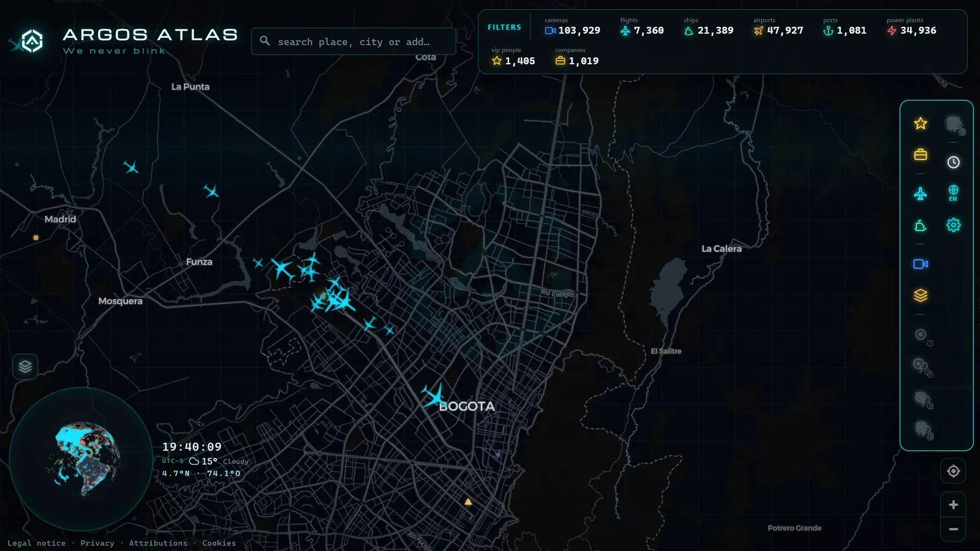Viewport: 980px width, 551px height.
Task: Click the briefcase companies icon in the sidebar
Action: [921, 155]
